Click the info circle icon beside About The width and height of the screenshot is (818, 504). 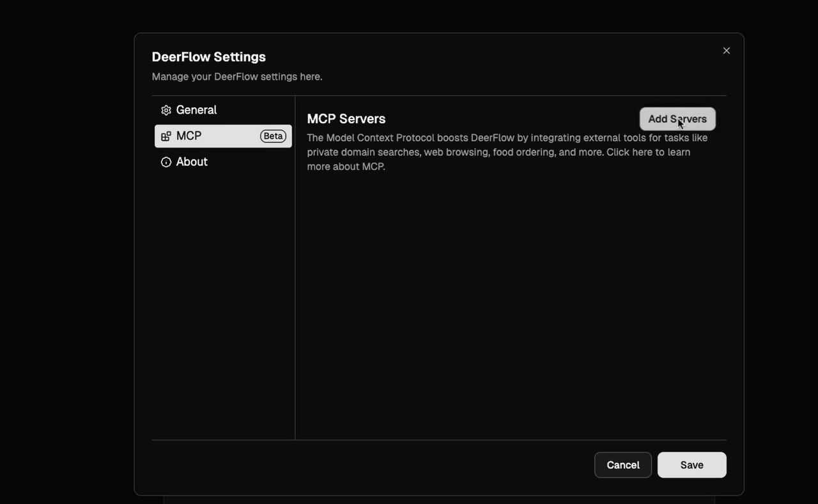tap(166, 162)
